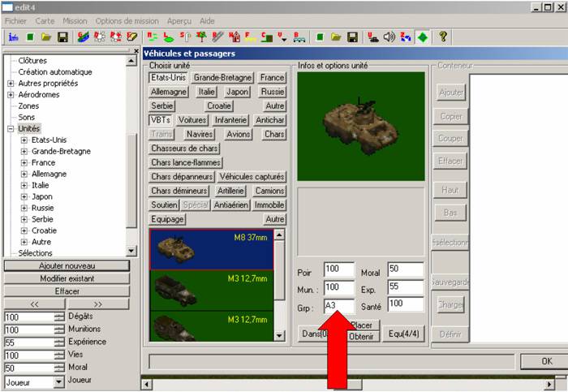Collapse the Unités tree node
This screenshot has width=568, height=392.
click(11, 128)
